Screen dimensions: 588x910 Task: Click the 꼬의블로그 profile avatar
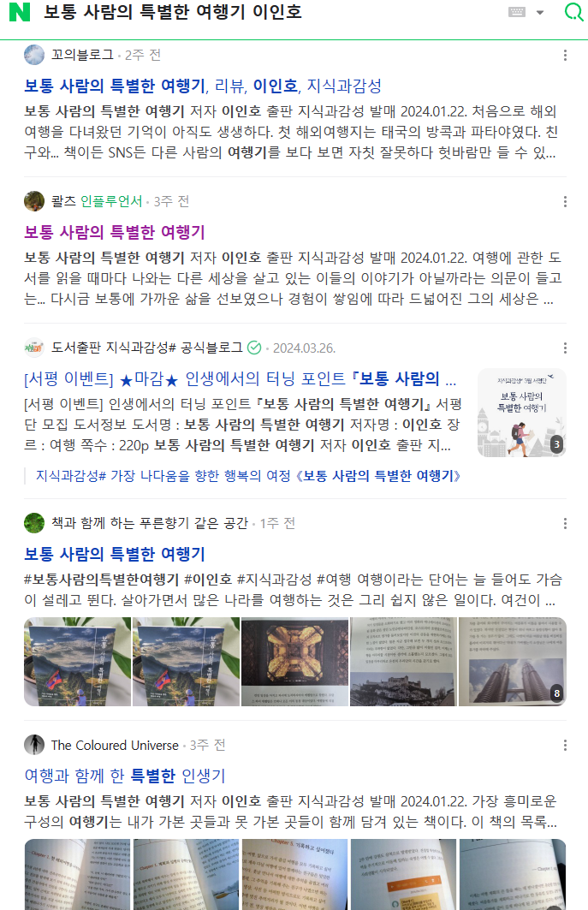coord(34,55)
